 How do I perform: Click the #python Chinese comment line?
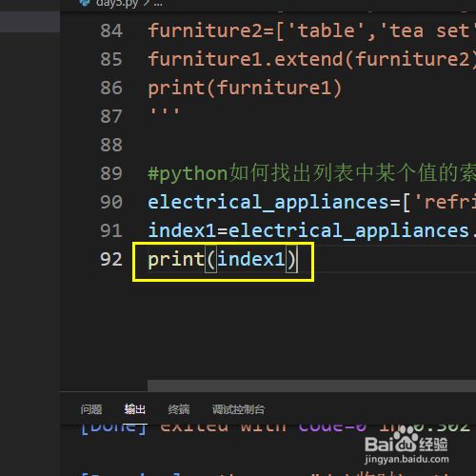click(311, 173)
